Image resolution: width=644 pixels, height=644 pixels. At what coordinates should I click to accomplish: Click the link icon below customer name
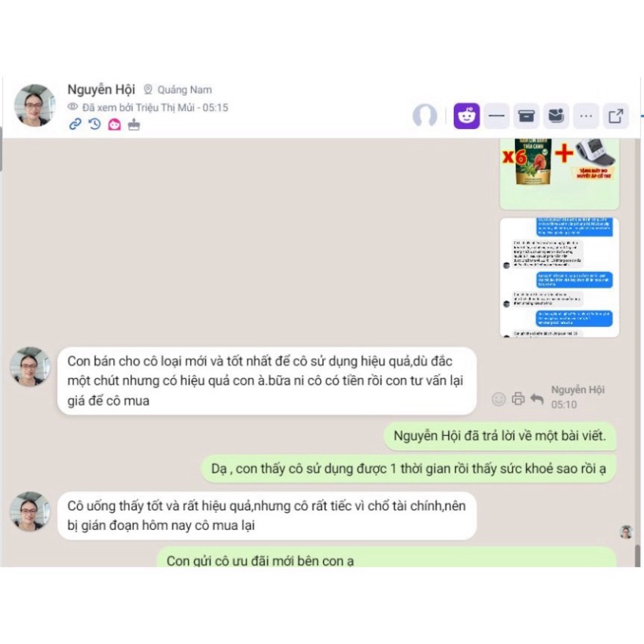75,124
